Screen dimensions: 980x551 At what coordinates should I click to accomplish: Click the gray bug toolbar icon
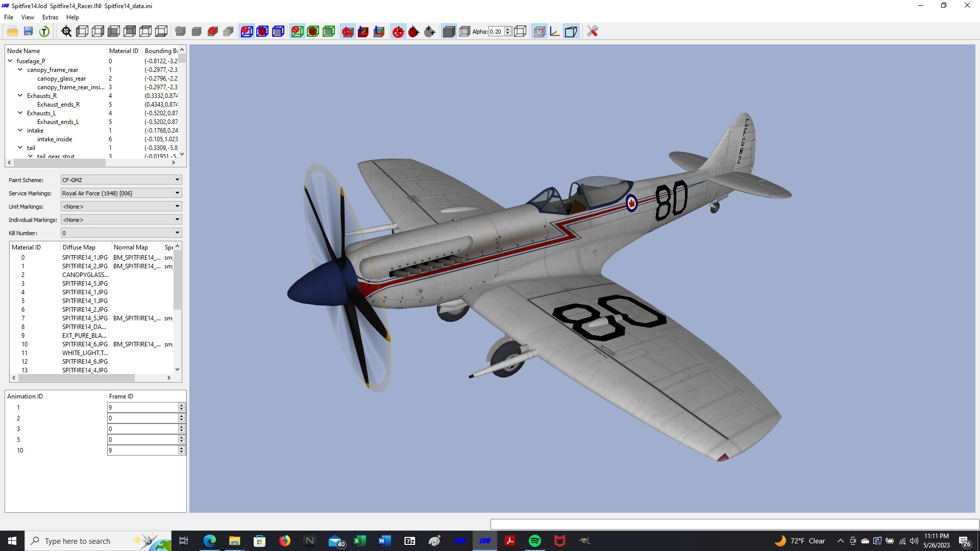tap(430, 32)
